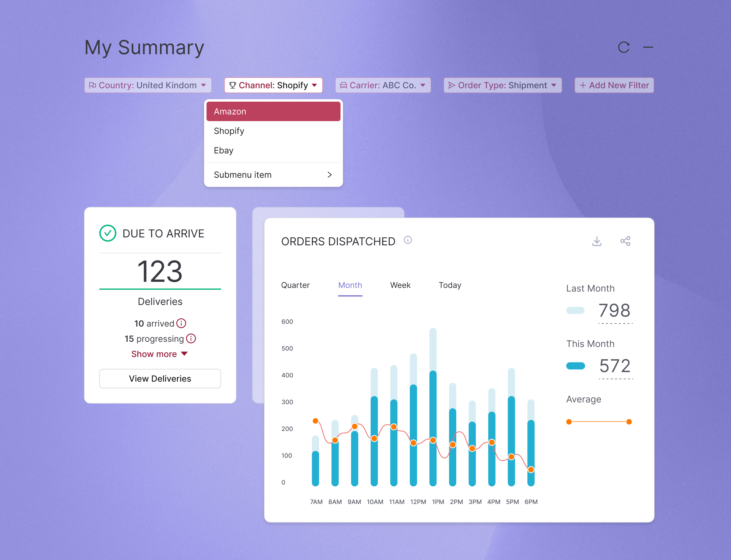Click the 10AM bar in the chart

(x=374, y=427)
